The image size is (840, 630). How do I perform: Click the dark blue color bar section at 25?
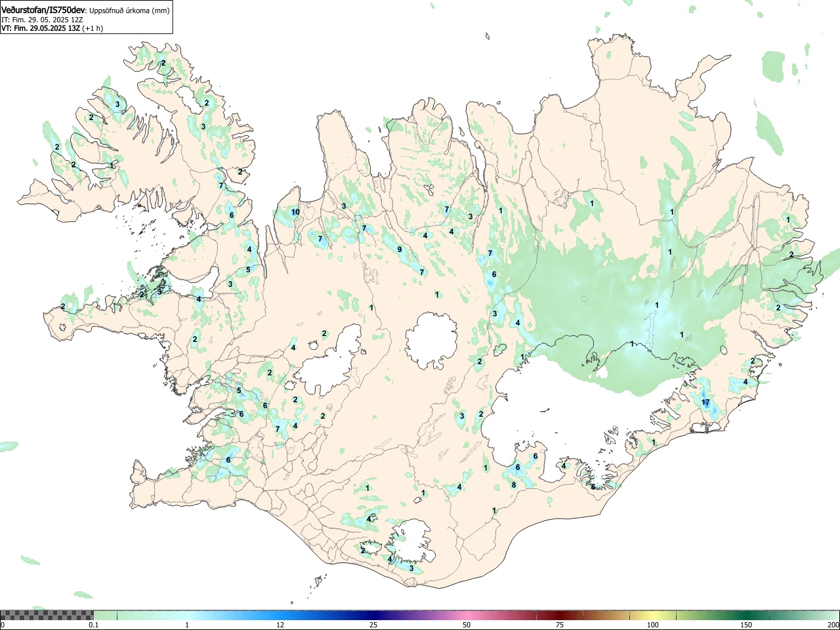373,615
